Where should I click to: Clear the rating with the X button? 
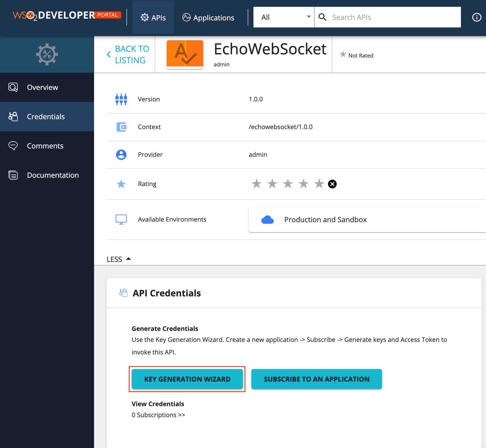pos(332,184)
